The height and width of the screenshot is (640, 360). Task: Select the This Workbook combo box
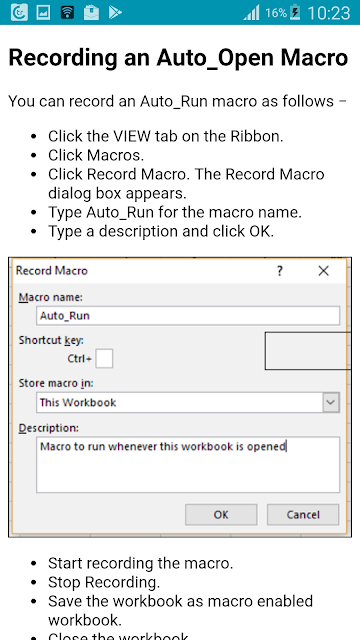(x=188, y=402)
